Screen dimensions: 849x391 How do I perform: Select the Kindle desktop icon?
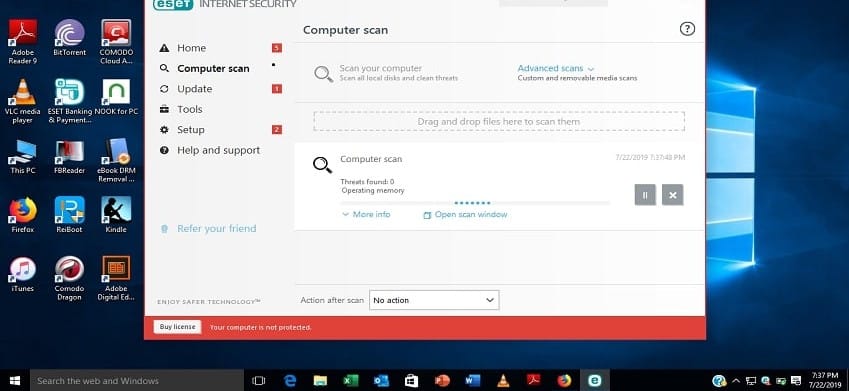[116, 215]
